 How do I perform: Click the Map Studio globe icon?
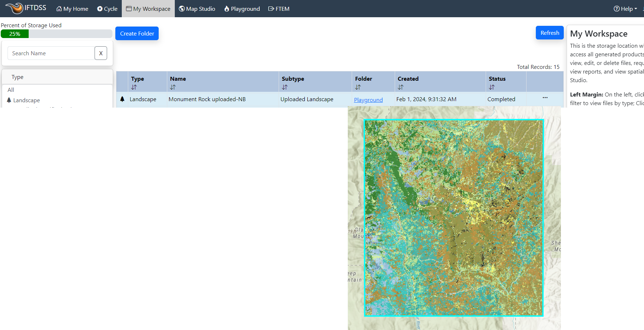tap(182, 9)
